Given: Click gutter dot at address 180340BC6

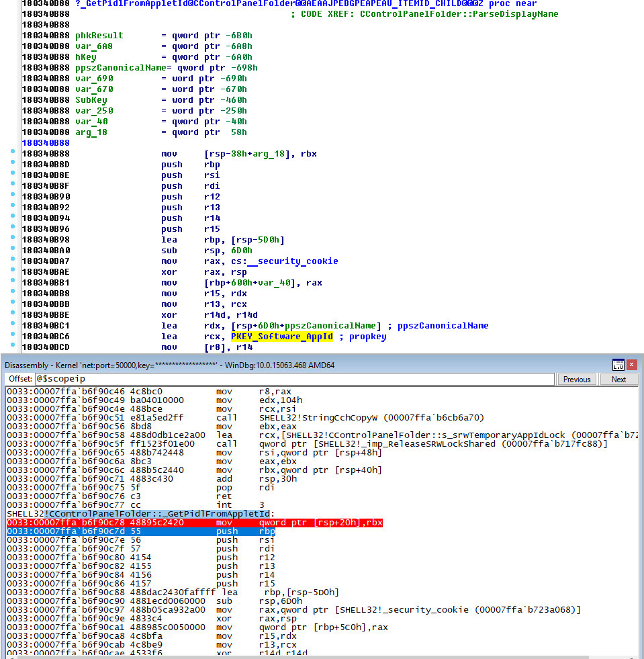Looking at the screenshot, I should [x=13, y=336].
